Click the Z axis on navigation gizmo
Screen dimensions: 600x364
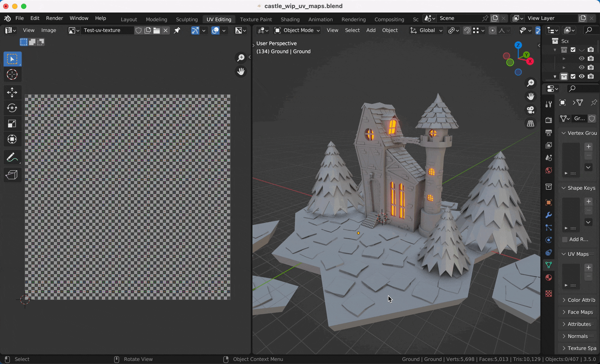click(518, 45)
